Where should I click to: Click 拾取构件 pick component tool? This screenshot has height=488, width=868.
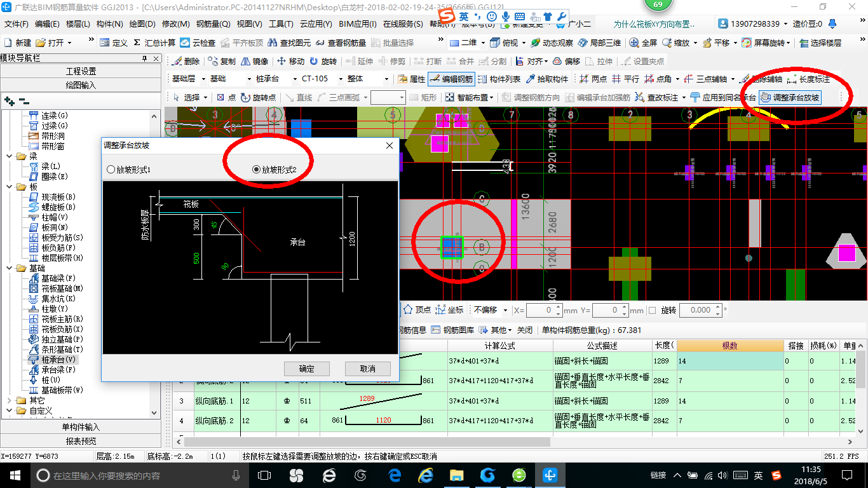[x=546, y=79]
